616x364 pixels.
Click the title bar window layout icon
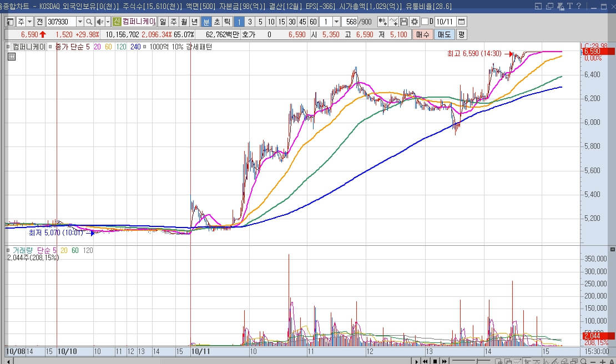538,6
